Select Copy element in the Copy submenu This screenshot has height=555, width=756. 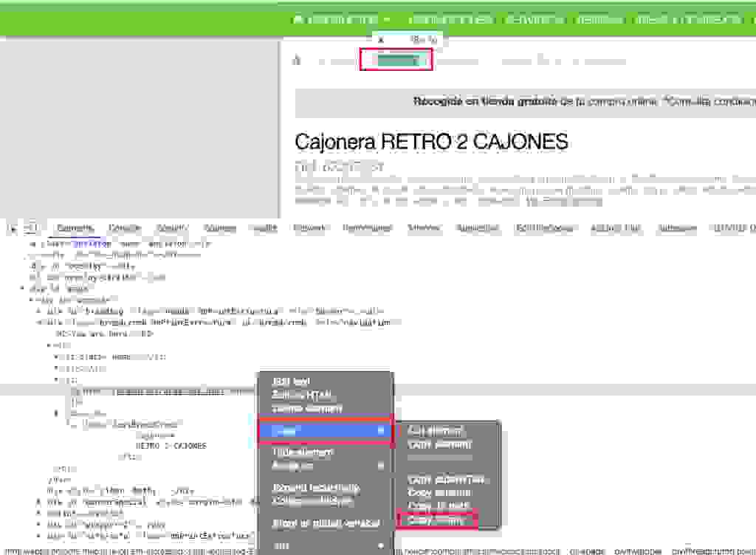(x=439, y=445)
